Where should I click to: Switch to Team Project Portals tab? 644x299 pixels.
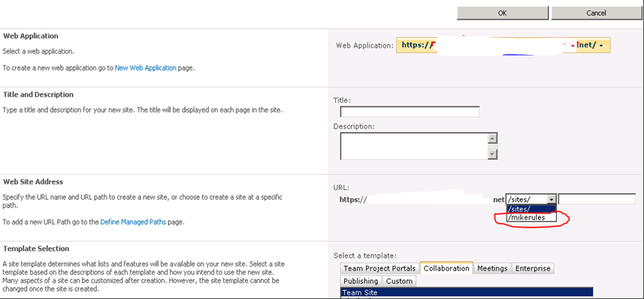pyautogui.click(x=379, y=268)
